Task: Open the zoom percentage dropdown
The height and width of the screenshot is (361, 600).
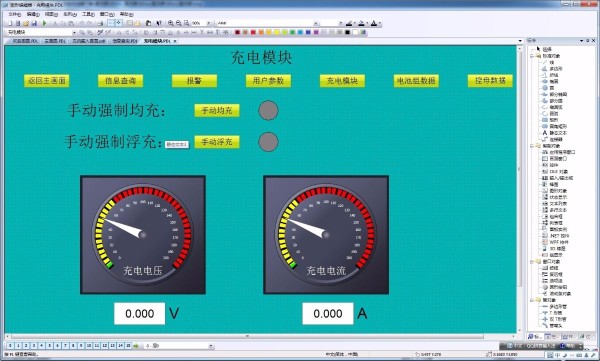Action: [208, 23]
